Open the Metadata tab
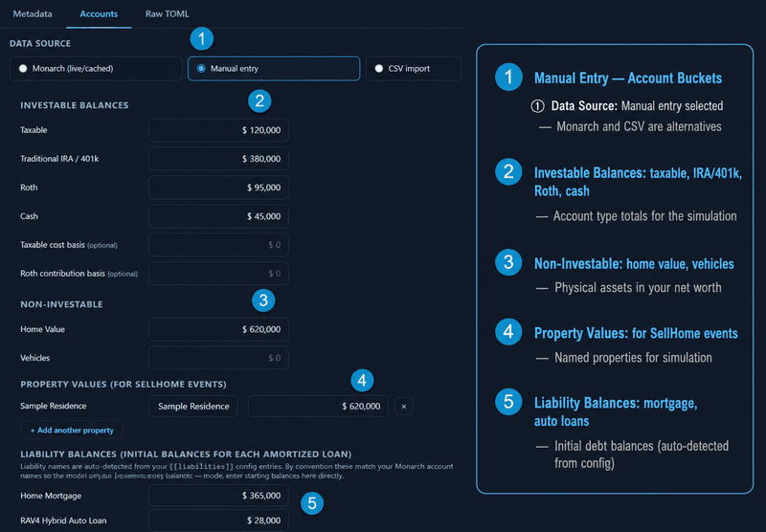 [x=33, y=13]
